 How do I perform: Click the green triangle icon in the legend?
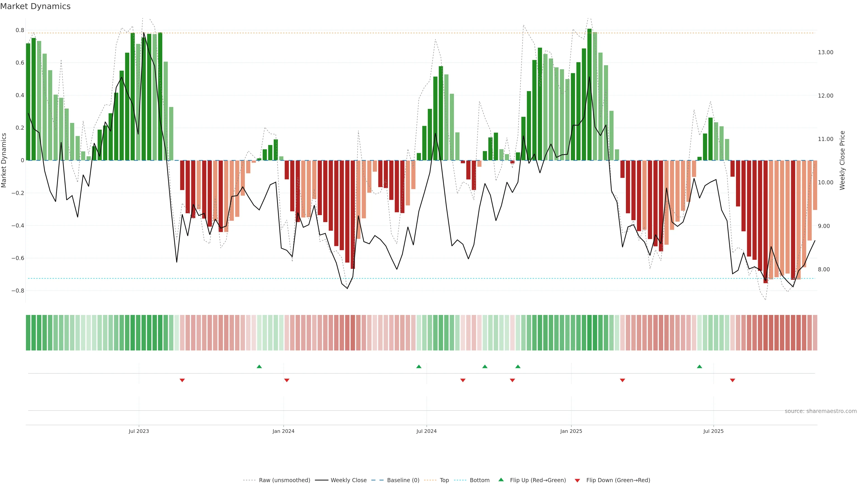[x=501, y=480]
